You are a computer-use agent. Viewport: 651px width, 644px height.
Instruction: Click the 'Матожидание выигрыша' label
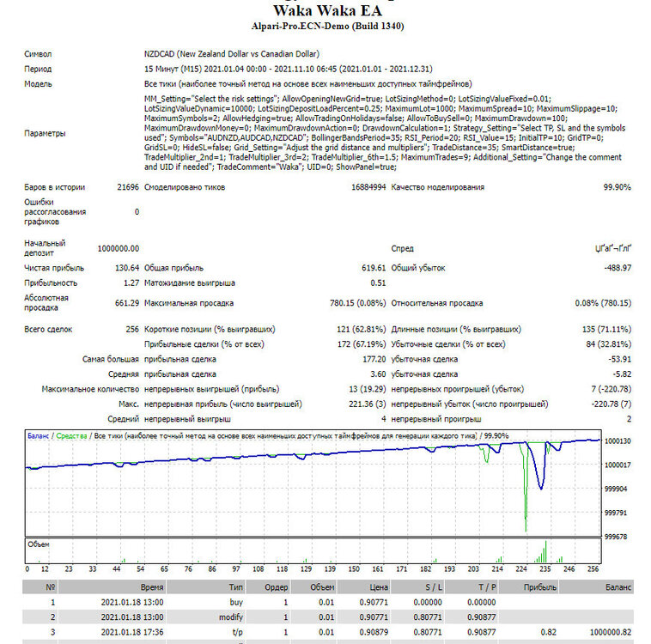tap(189, 283)
